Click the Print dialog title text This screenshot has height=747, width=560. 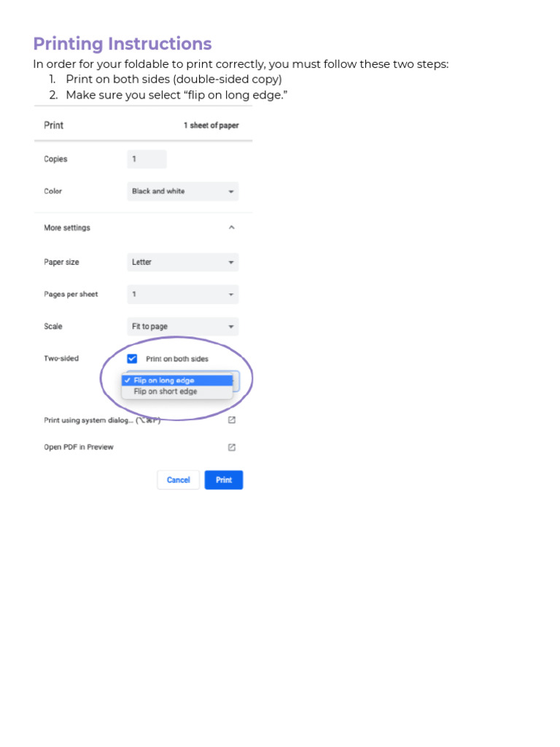54,125
